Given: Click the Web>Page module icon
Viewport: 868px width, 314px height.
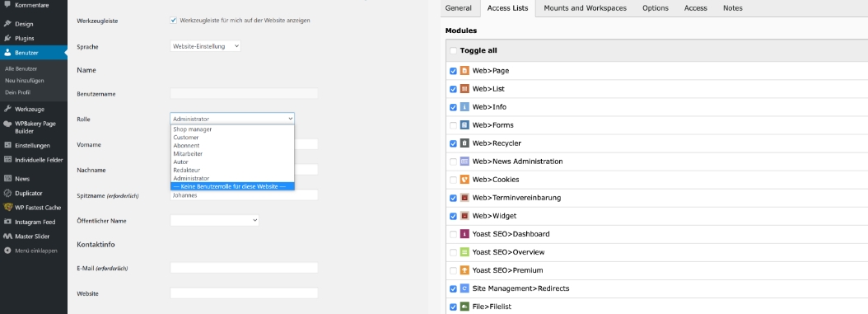Looking at the screenshot, I should tap(465, 71).
